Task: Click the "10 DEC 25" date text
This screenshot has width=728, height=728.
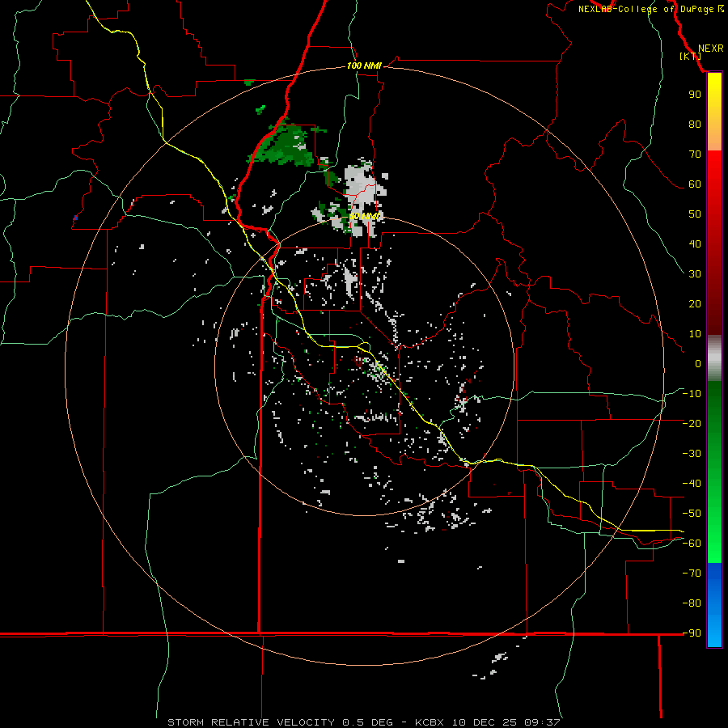Action: tap(485, 722)
